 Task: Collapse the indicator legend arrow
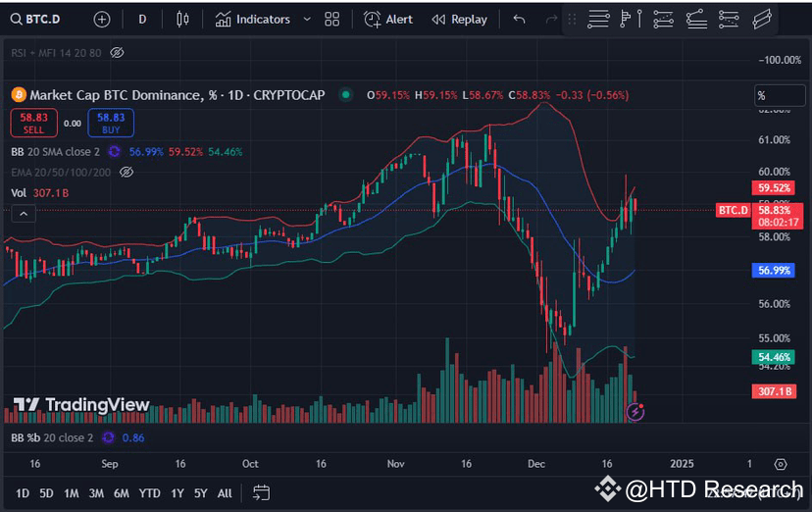pyautogui.click(x=24, y=214)
